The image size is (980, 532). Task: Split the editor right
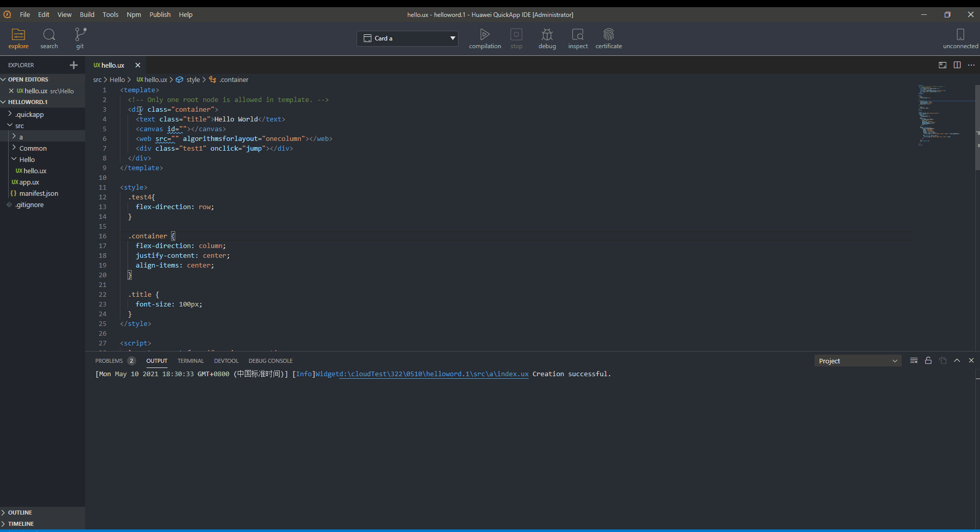pyautogui.click(x=957, y=65)
